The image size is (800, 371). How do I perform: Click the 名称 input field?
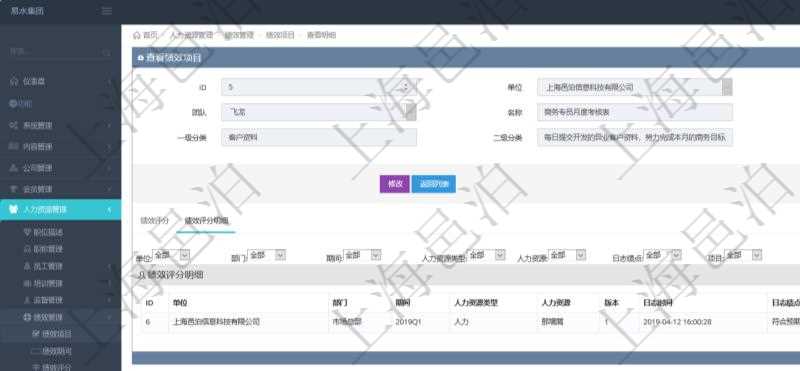(x=635, y=112)
